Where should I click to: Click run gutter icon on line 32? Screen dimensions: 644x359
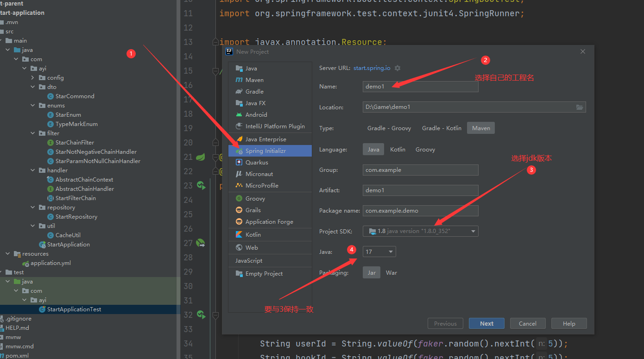click(201, 315)
